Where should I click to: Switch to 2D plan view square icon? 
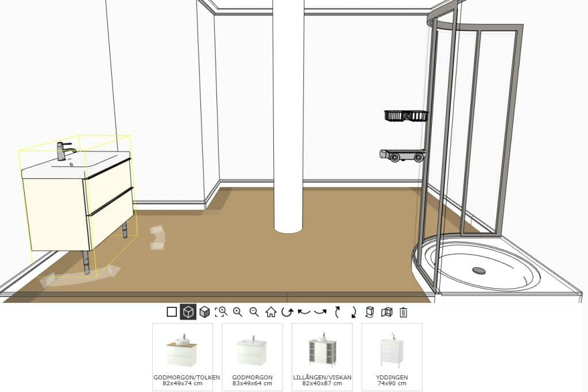tap(172, 312)
